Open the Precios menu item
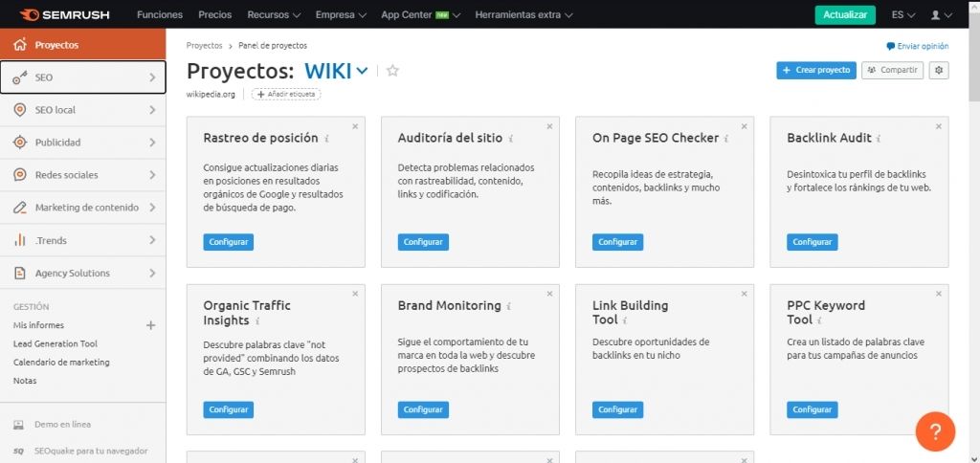 pyautogui.click(x=215, y=14)
